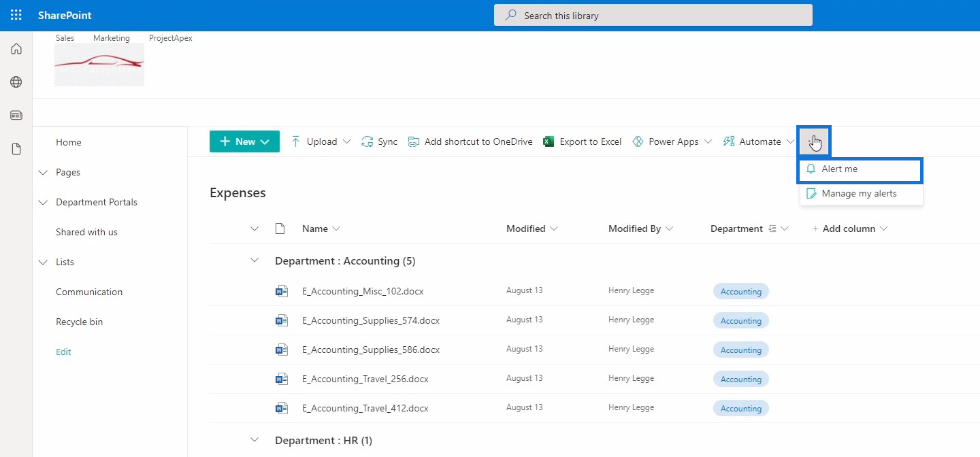This screenshot has height=457, width=980.
Task: Click the Manage my alerts icon
Action: point(811,194)
